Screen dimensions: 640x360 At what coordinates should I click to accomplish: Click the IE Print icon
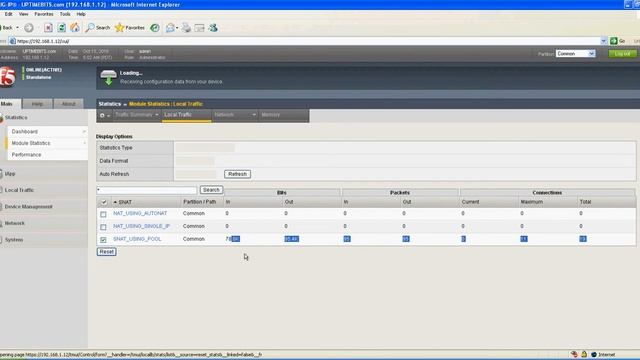coord(186,28)
